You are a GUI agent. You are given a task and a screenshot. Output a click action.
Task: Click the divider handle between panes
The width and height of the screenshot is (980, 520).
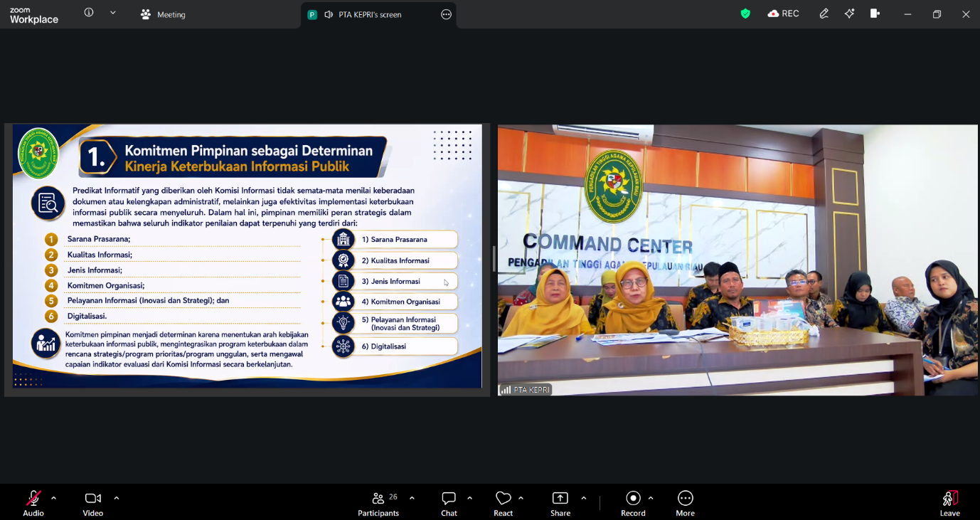(x=494, y=259)
